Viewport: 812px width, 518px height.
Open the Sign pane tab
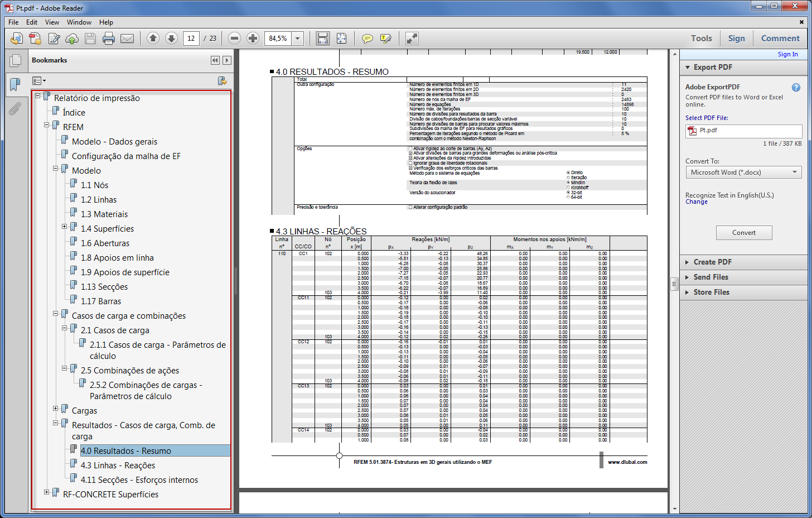pyautogui.click(x=736, y=39)
